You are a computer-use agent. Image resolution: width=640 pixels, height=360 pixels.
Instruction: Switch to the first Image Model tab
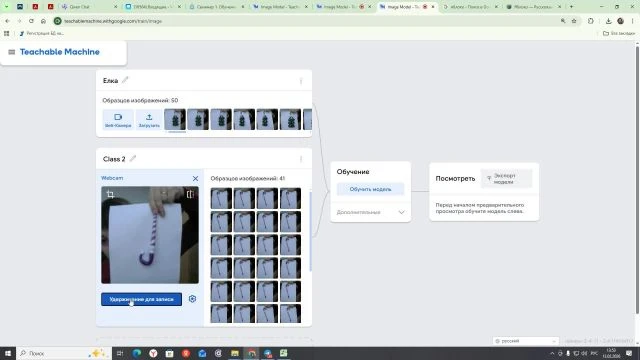(280, 7)
